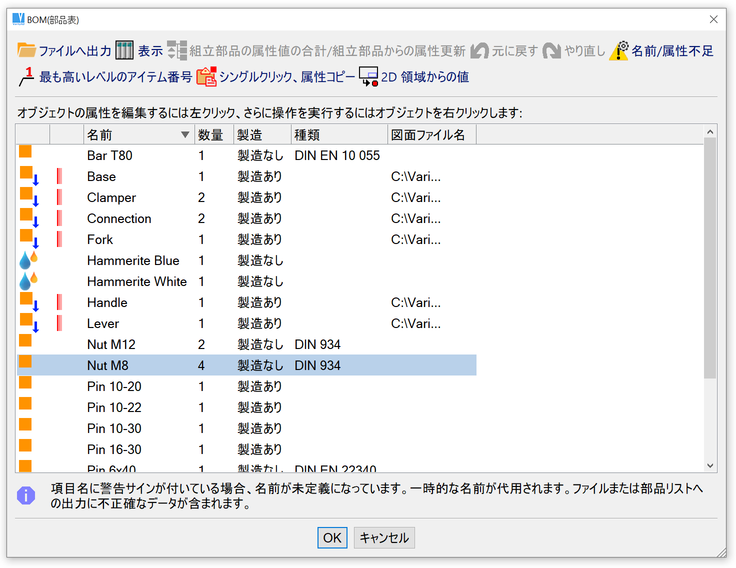Choose the 2D 領域からの値 tool
The image size is (736, 568).
point(368,76)
